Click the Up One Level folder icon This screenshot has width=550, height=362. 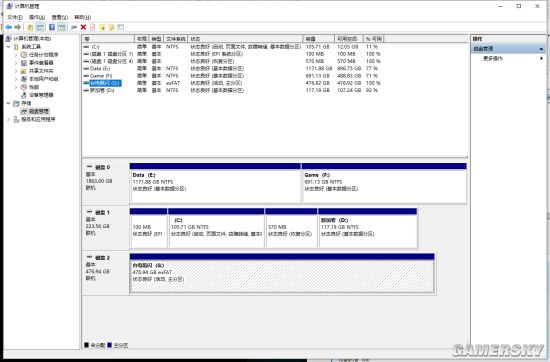click(x=31, y=27)
